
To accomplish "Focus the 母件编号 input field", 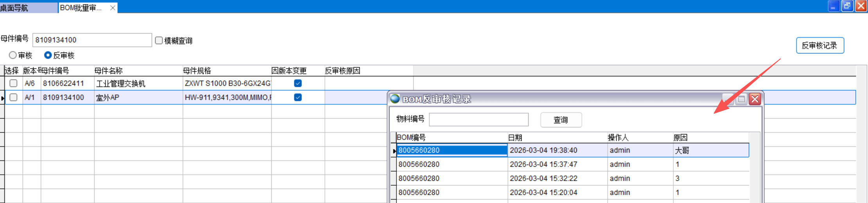I will [92, 40].
